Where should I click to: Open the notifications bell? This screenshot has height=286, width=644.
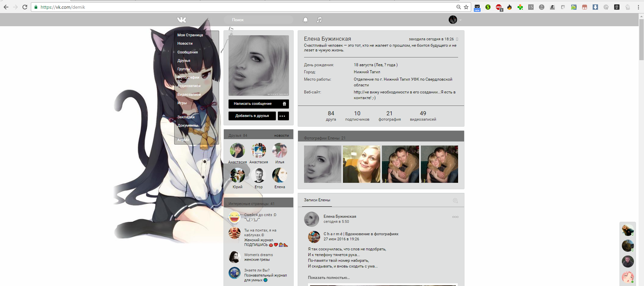click(x=305, y=20)
